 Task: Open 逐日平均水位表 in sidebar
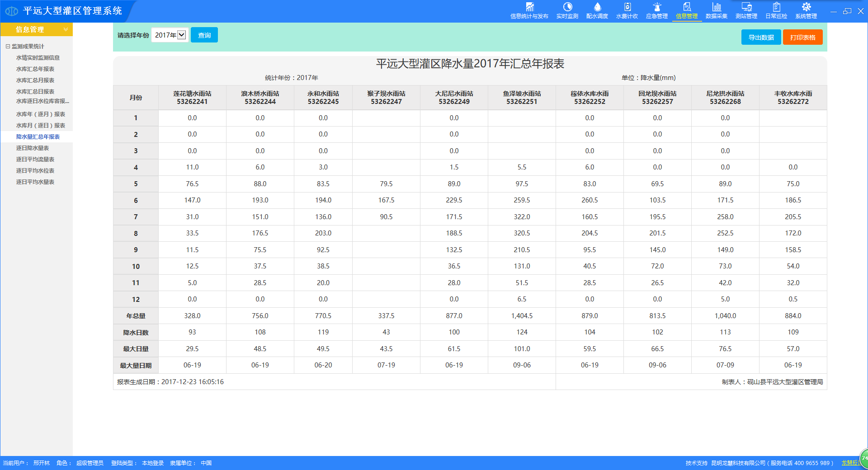pos(35,171)
